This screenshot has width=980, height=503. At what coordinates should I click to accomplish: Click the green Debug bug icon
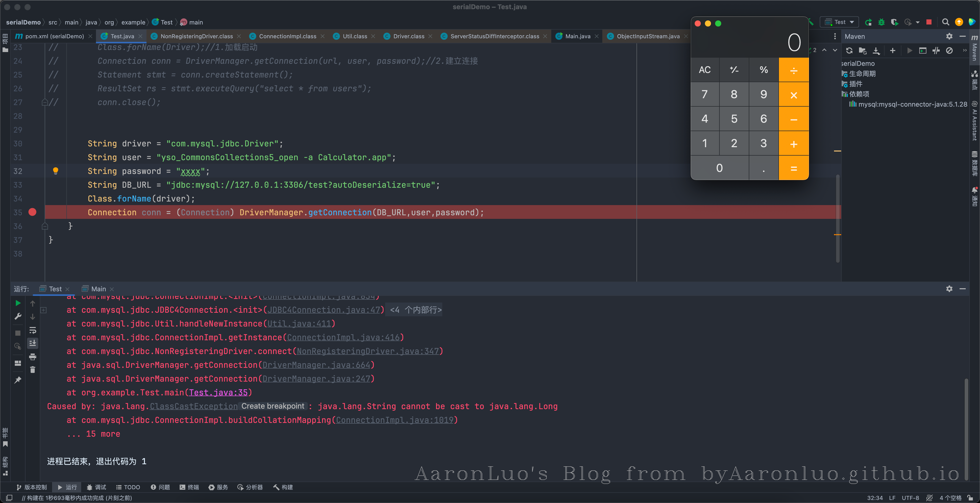click(x=881, y=22)
